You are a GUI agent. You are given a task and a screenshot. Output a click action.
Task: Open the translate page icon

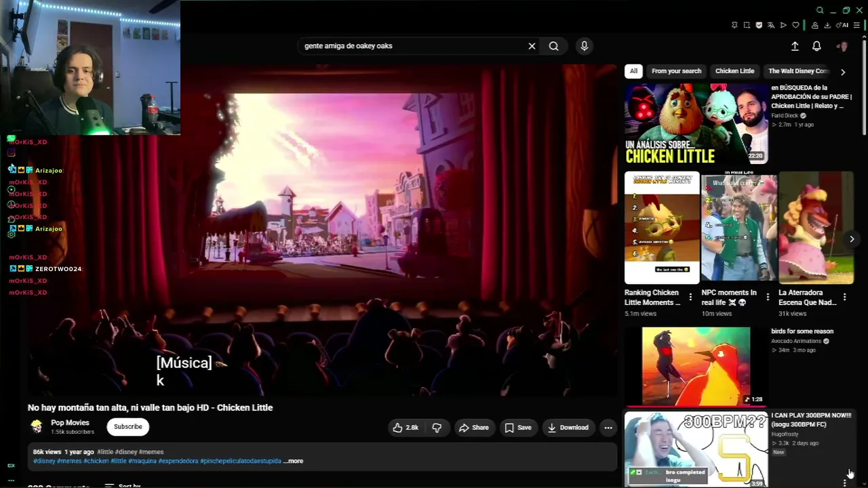click(x=771, y=25)
